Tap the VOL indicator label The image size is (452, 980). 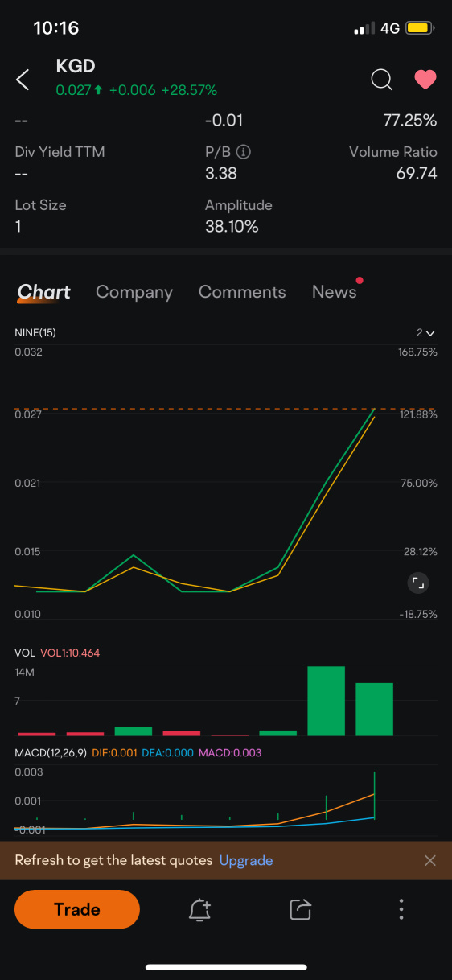pyautogui.click(x=24, y=653)
